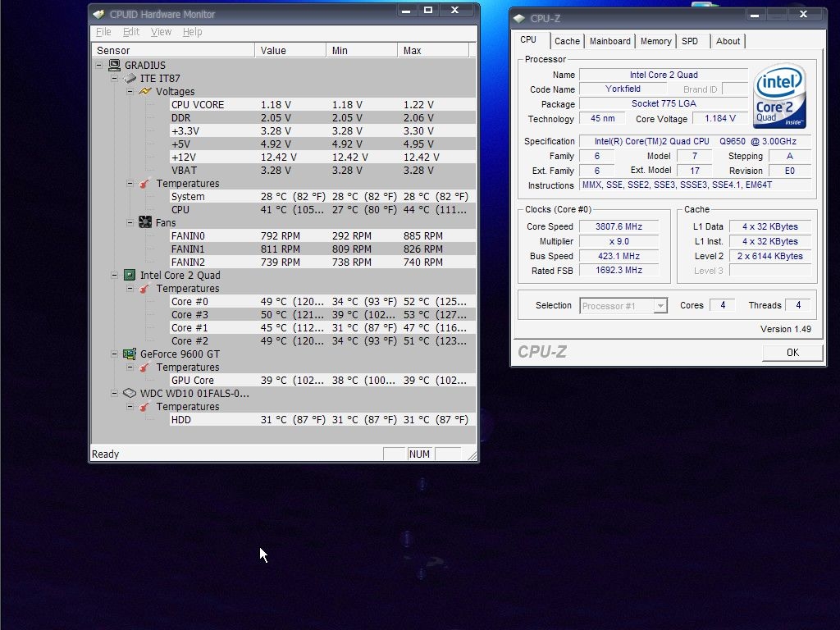Click the Value column header

(290, 50)
